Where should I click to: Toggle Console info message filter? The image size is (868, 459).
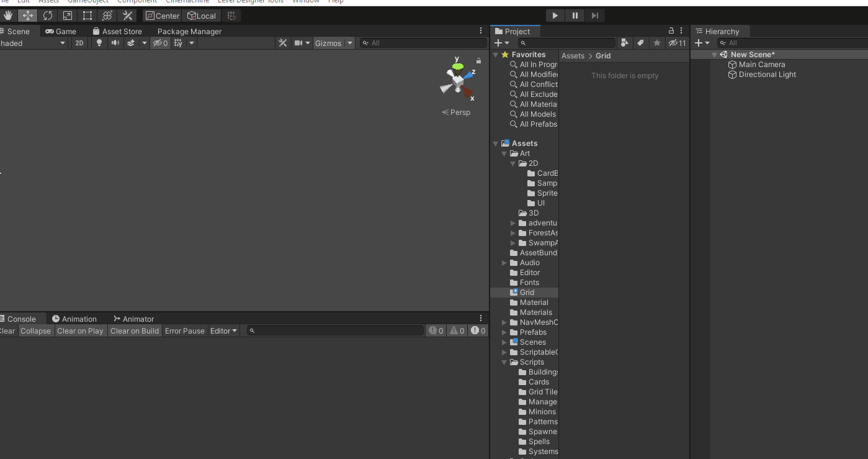click(436, 330)
